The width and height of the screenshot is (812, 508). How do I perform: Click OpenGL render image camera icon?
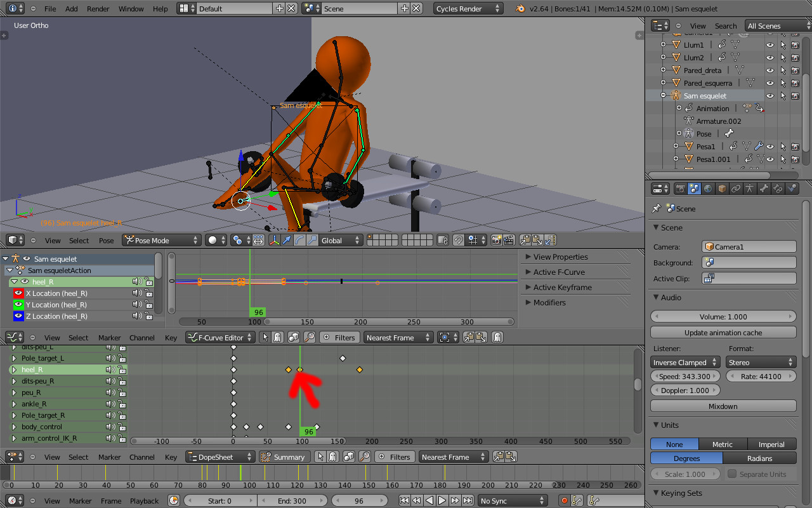click(496, 240)
